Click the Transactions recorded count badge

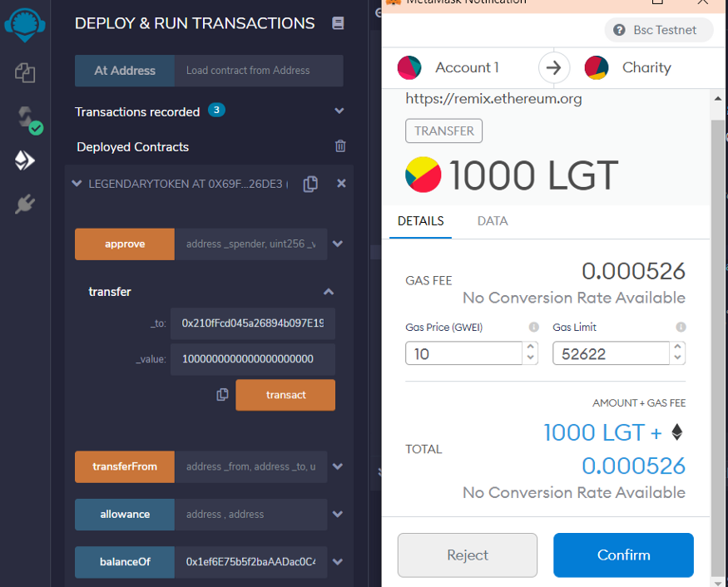tap(216, 110)
